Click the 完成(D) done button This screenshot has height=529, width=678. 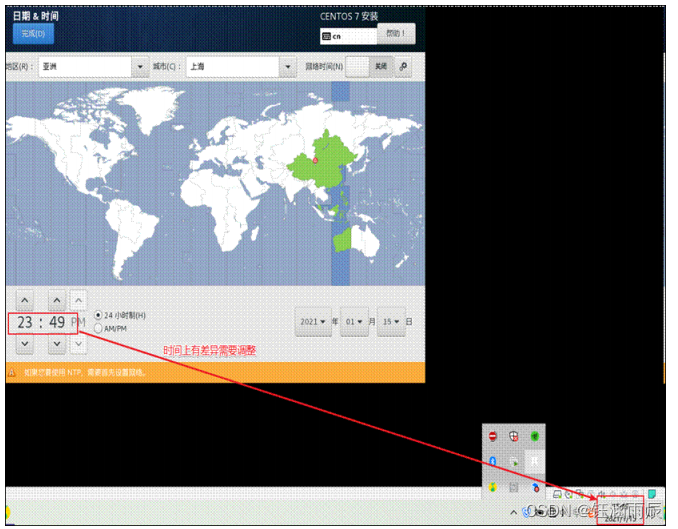(33, 33)
